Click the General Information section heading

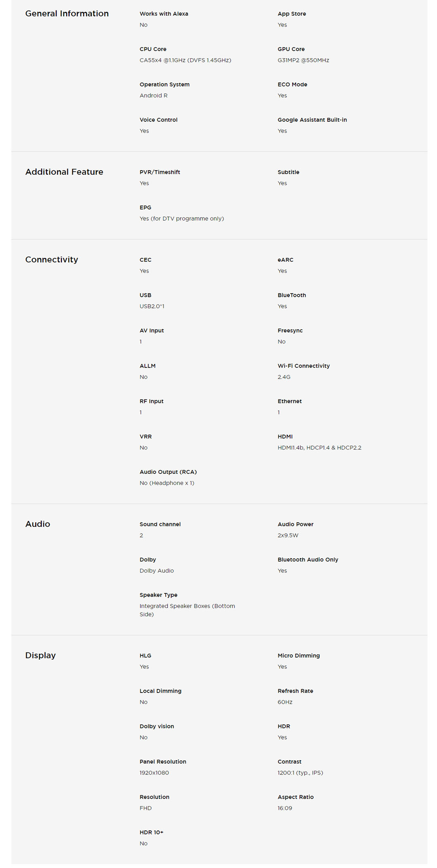[x=67, y=14]
